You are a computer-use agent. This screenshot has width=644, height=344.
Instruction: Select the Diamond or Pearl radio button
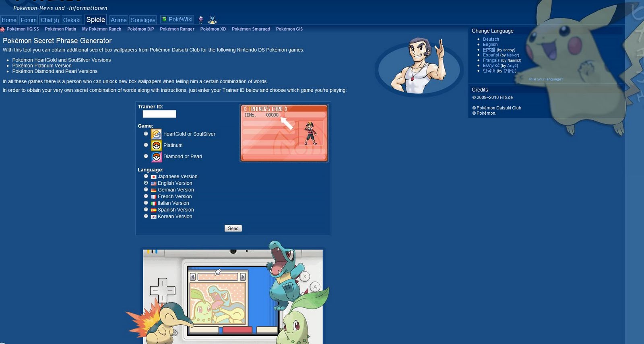pyautogui.click(x=146, y=156)
